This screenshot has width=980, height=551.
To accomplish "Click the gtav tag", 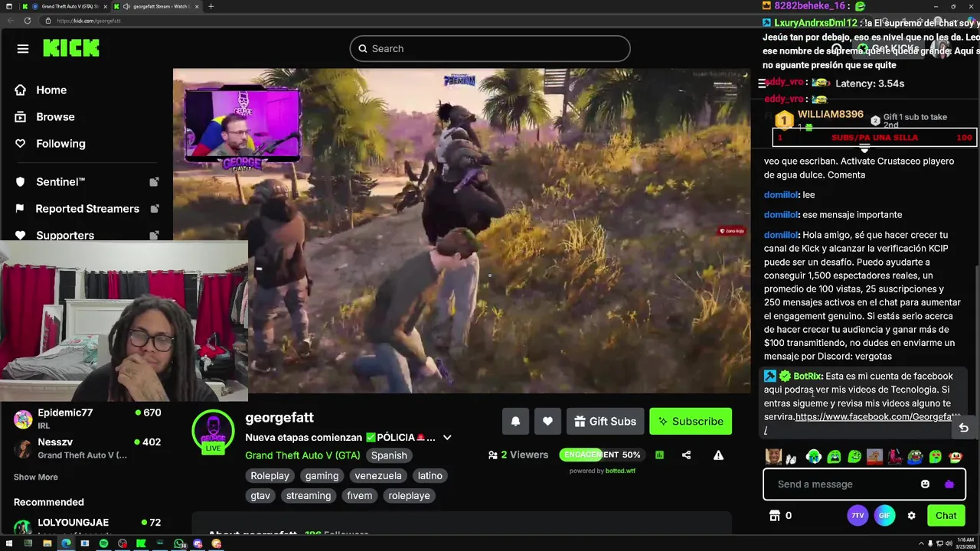I will pyautogui.click(x=260, y=495).
